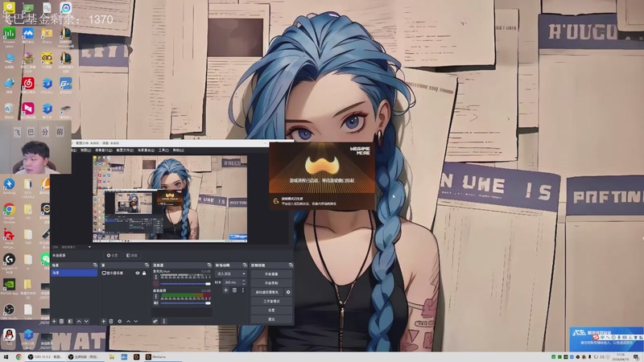Click Start Streaming button in OBS controls
Screen dimensions: 644x362
[271, 274]
